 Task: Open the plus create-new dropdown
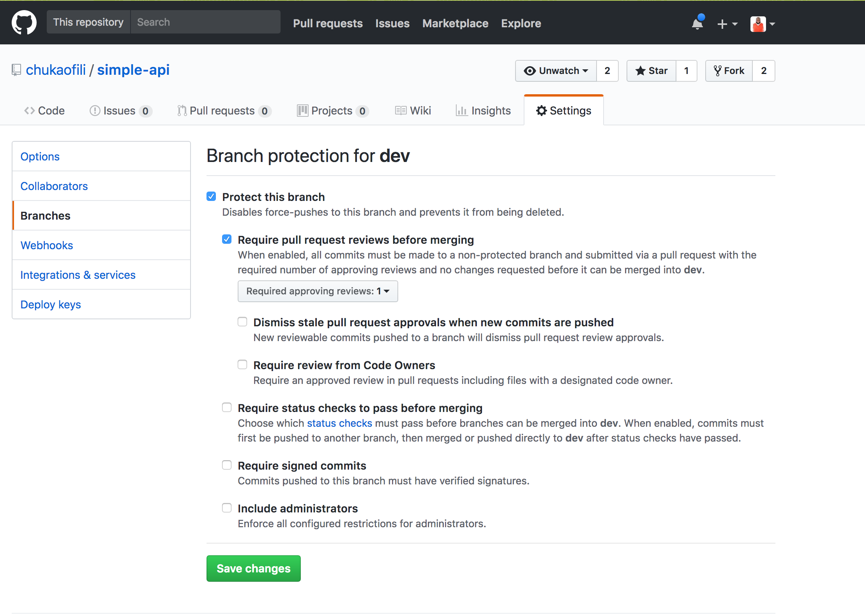tap(727, 24)
